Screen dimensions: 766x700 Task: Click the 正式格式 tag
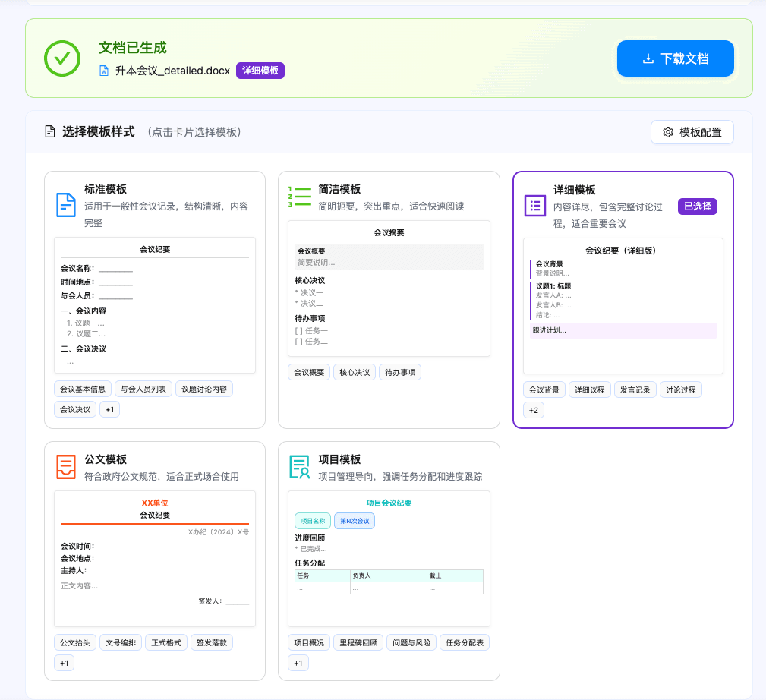(166, 642)
